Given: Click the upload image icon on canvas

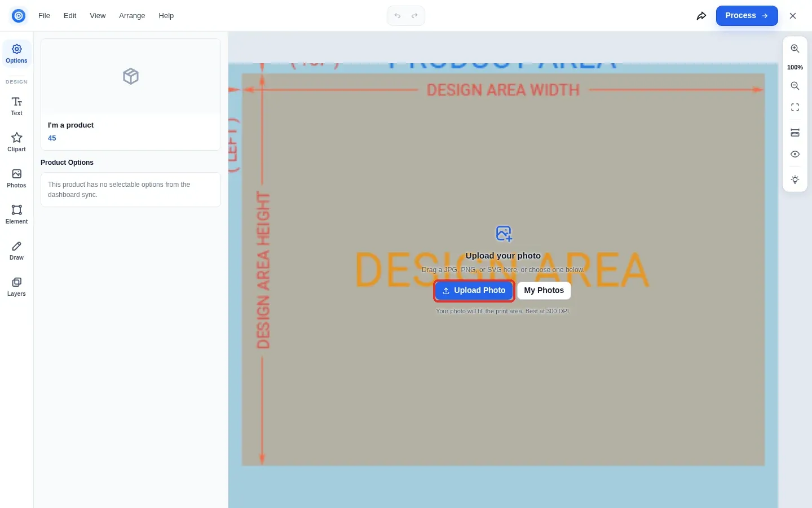Looking at the screenshot, I should [x=504, y=233].
